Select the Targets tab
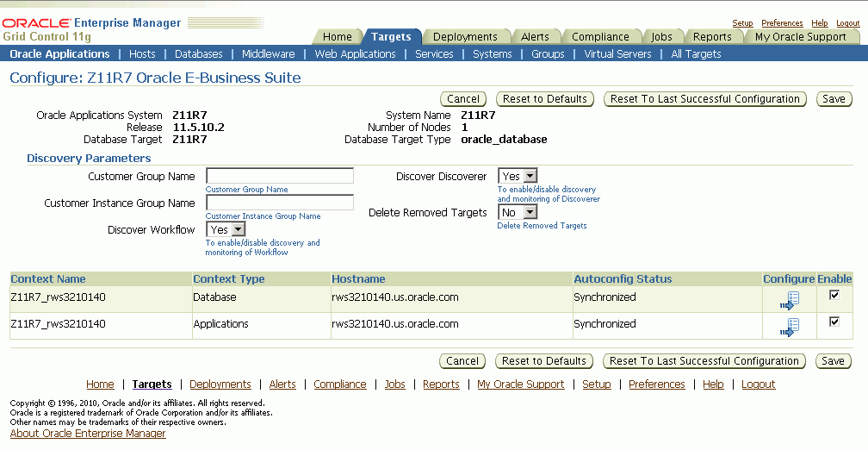868x450 pixels. point(391,36)
